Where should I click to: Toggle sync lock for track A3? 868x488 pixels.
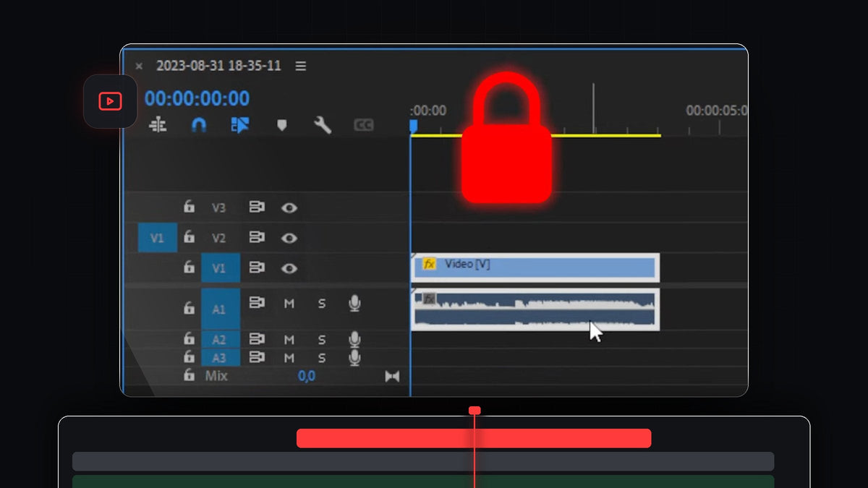(257, 357)
